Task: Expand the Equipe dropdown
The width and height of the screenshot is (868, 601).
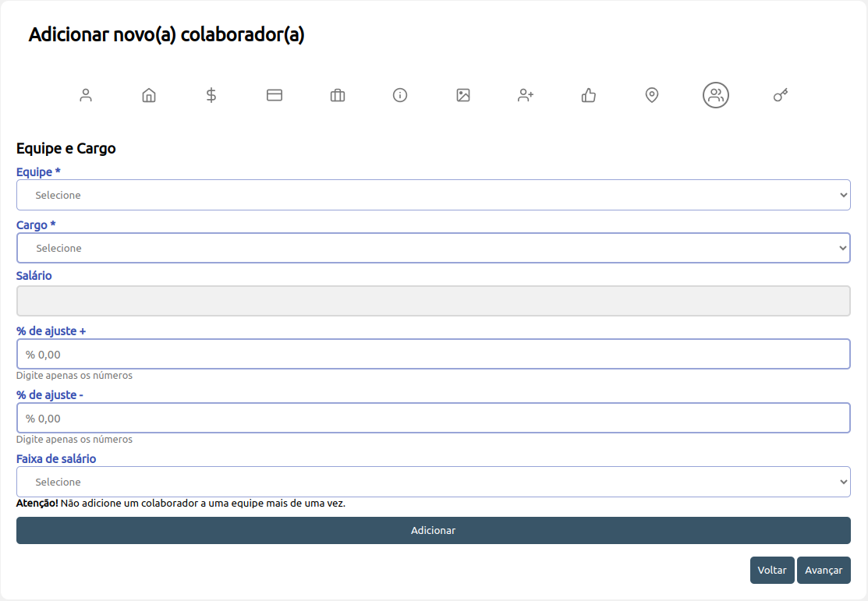Action: (433, 195)
